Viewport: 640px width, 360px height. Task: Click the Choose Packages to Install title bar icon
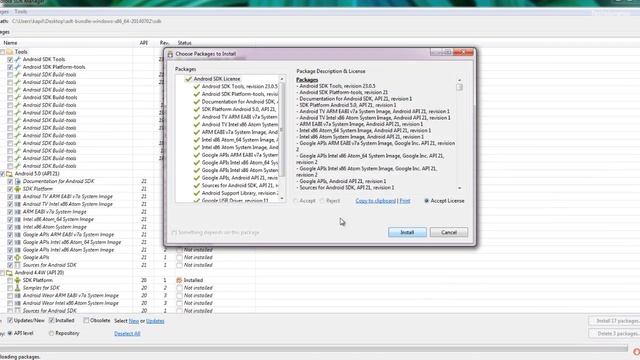(x=170, y=54)
